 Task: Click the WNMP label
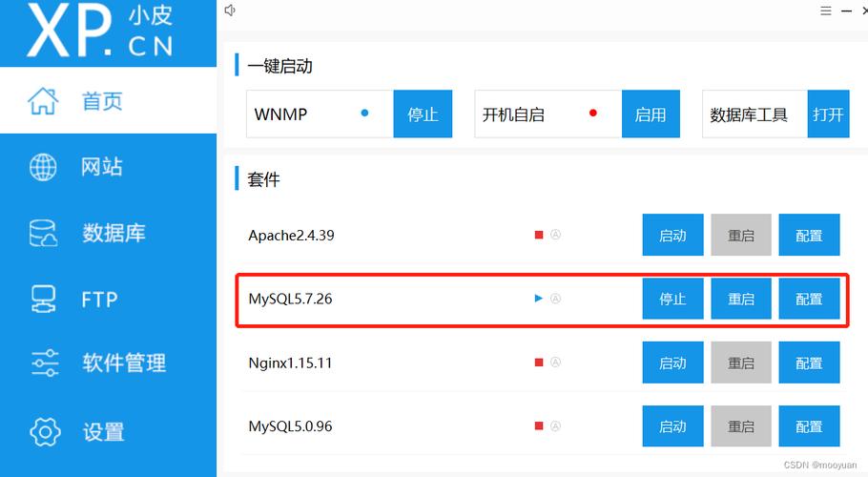[x=280, y=114]
